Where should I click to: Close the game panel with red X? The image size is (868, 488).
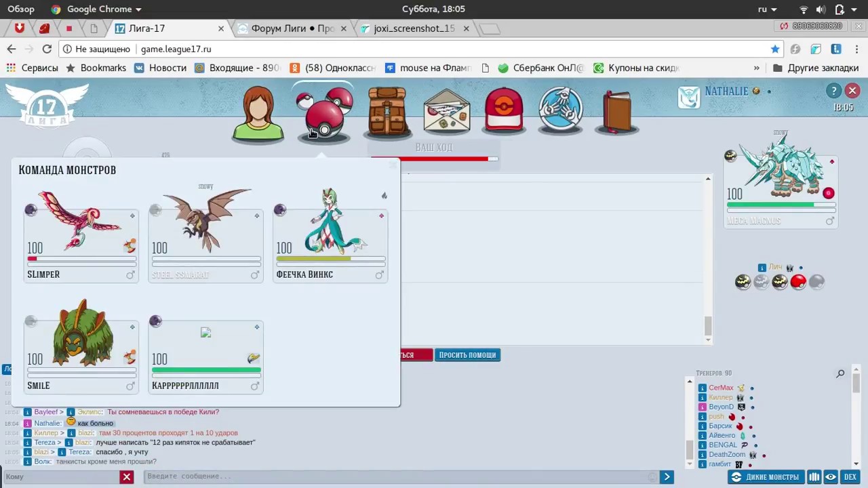[852, 91]
